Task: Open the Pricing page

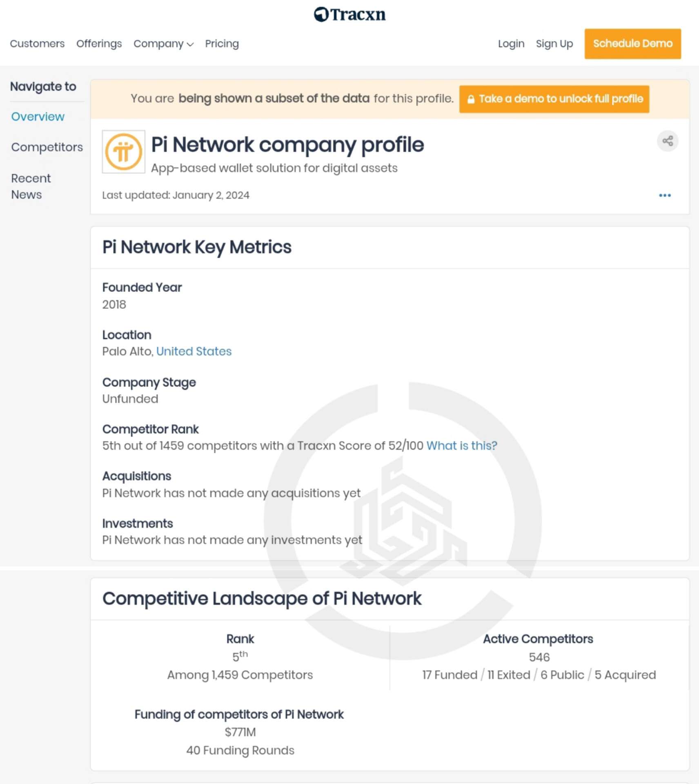Action: [222, 44]
